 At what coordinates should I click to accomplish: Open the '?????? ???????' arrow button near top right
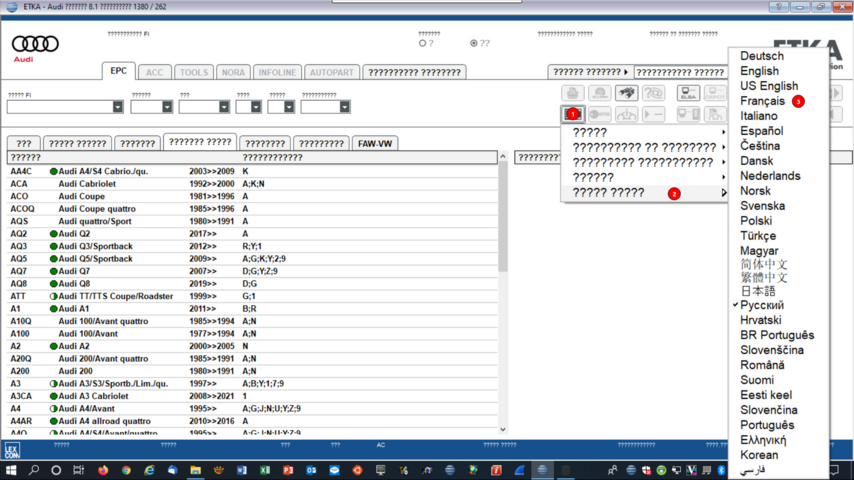590,72
